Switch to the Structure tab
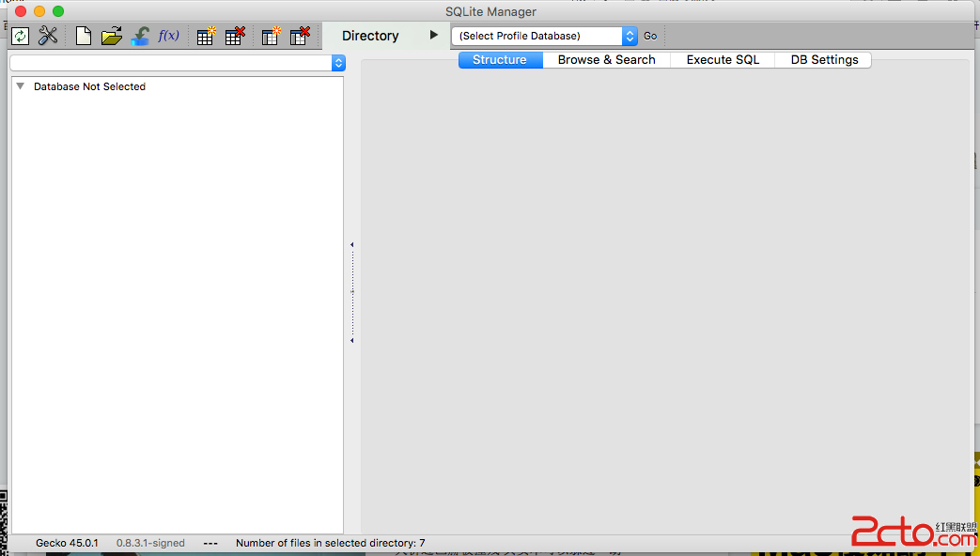 (500, 59)
